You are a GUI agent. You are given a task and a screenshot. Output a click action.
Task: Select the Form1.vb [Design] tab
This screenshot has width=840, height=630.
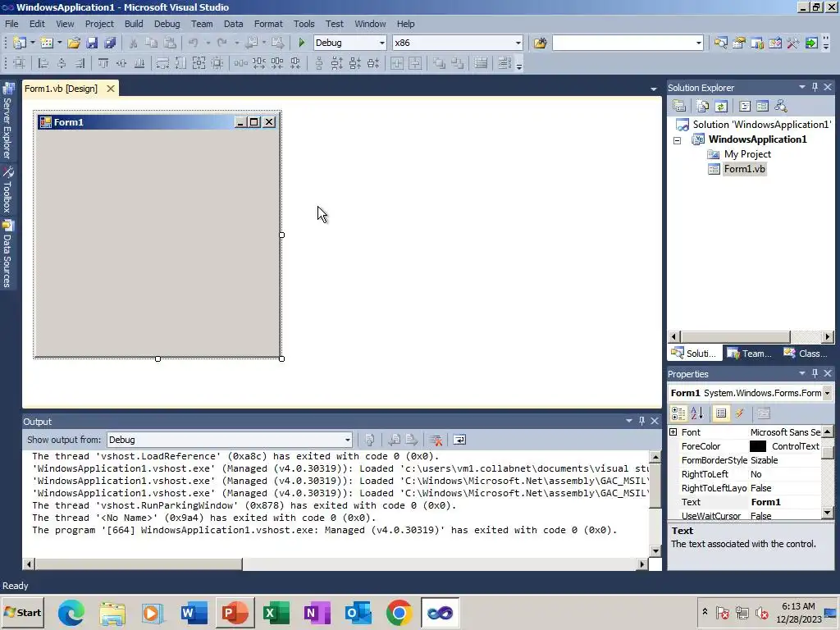(x=61, y=89)
